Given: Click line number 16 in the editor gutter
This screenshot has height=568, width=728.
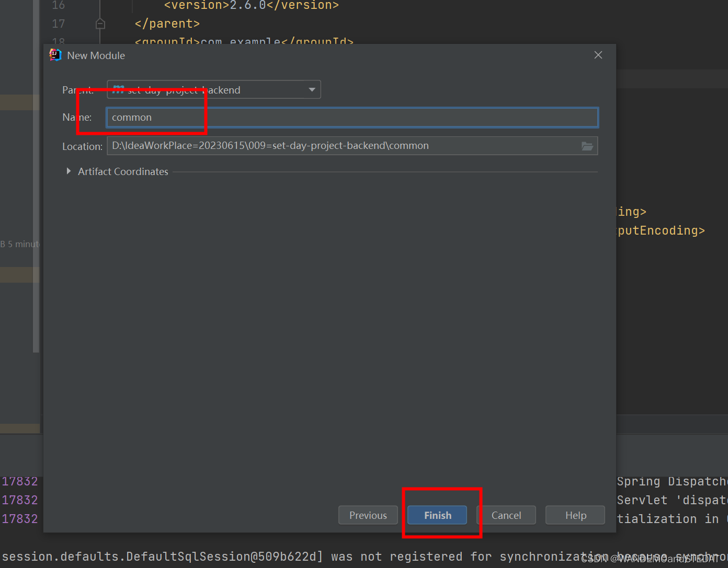Looking at the screenshot, I should pyautogui.click(x=58, y=5).
